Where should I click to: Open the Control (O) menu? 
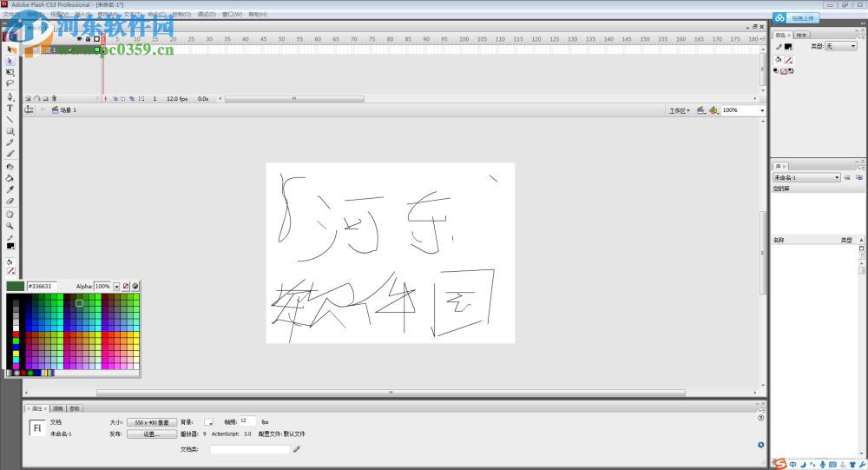(181, 15)
